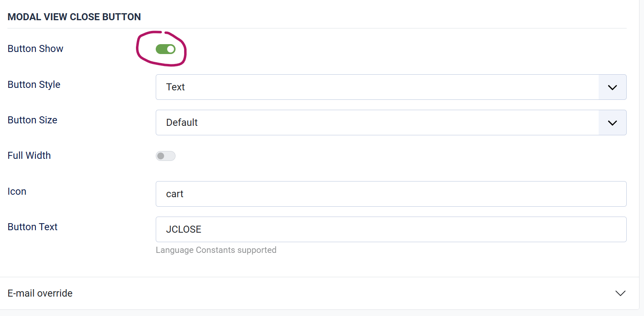This screenshot has height=316, width=644.
Task: Open the Button Size dropdown showing Default
Action: (x=377, y=123)
